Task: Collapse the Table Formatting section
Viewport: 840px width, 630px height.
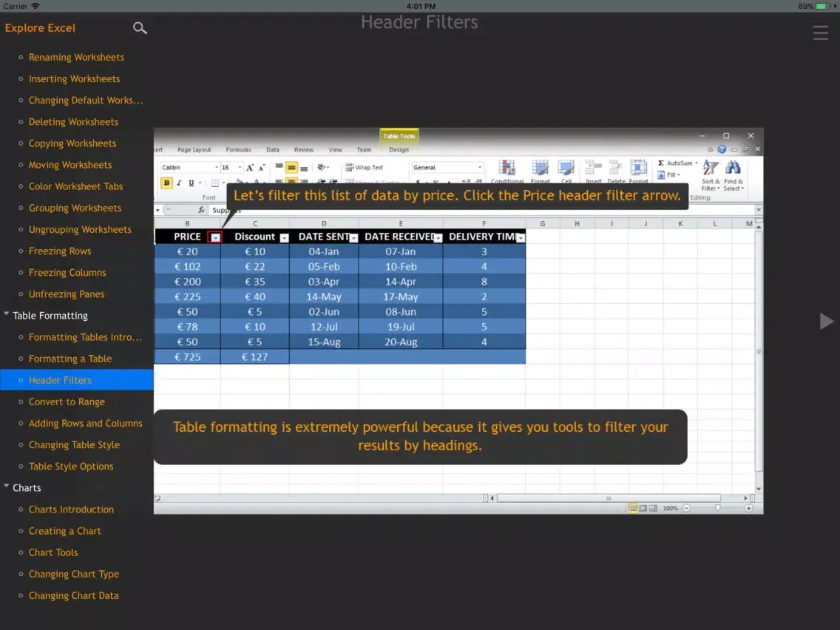Action: 7,314
